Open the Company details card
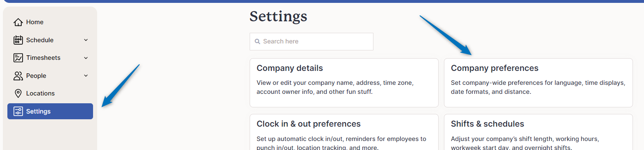The width and height of the screenshot is (644, 150). pyautogui.click(x=344, y=83)
